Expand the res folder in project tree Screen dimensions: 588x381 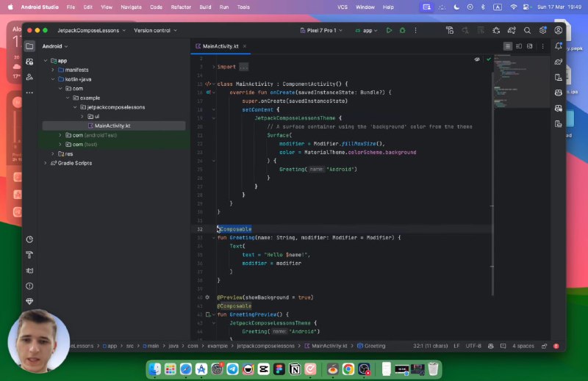pyautogui.click(x=52, y=153)
